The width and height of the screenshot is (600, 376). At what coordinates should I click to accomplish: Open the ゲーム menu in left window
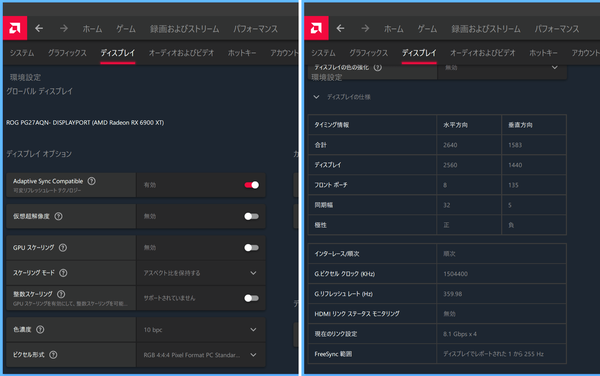(126, 29)
